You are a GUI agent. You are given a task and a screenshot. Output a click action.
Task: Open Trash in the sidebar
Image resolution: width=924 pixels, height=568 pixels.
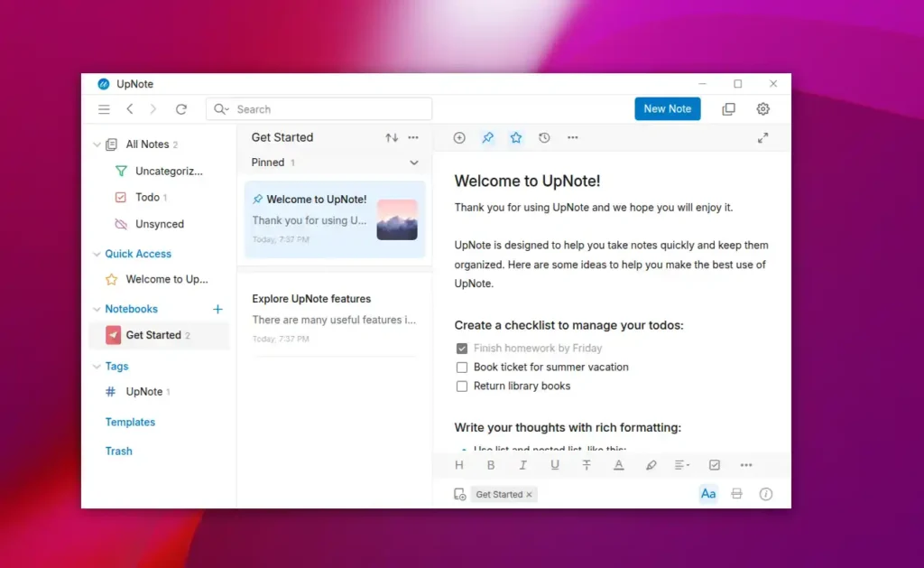pyautogui.click(x=118, y=451)
